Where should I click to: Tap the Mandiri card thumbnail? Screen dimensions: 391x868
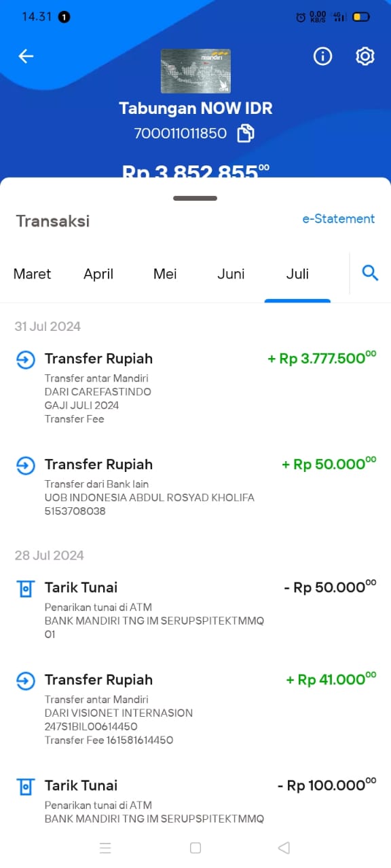[195, 71]
